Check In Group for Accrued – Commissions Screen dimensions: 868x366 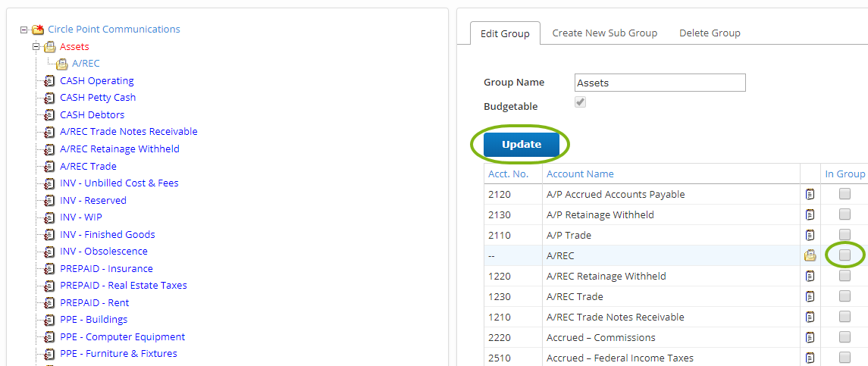click(x=844, y=337)
